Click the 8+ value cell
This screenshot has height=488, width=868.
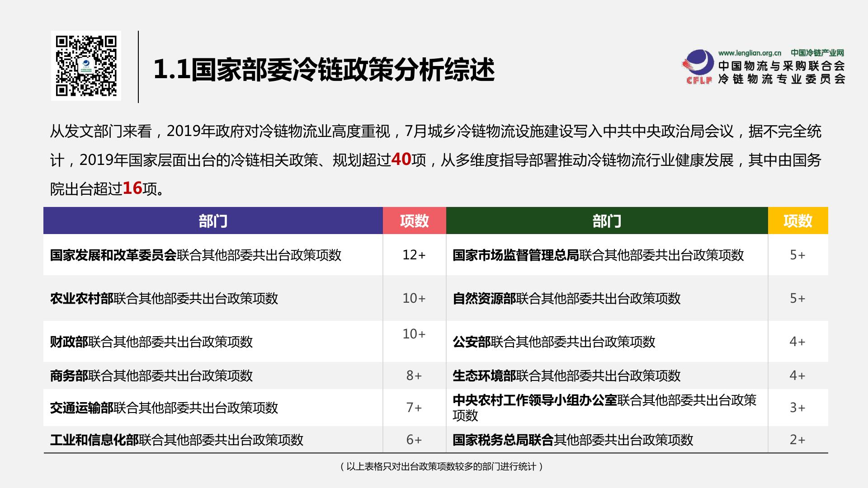tap(414, 375)
